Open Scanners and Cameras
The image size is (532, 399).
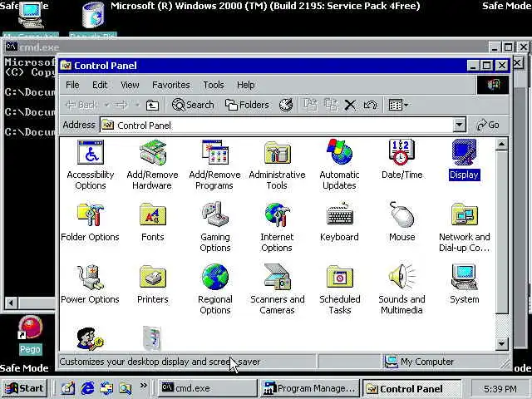click(x=277, y=290)
